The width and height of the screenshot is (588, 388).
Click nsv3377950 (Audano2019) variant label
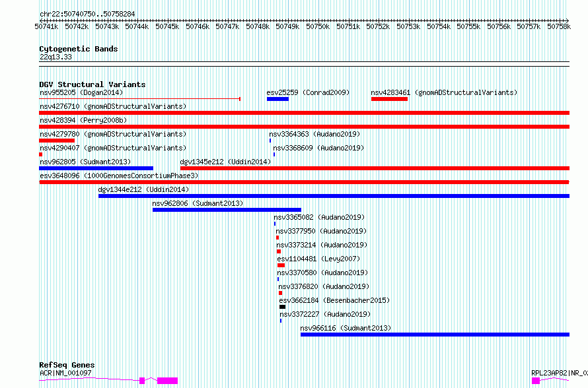coord(321,231)
